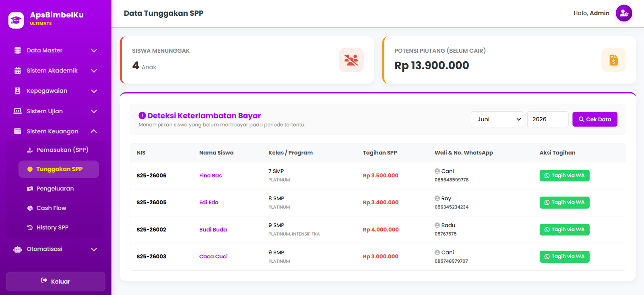Open student link Fino Bas
644x295 pixels.
click(211, 176)
